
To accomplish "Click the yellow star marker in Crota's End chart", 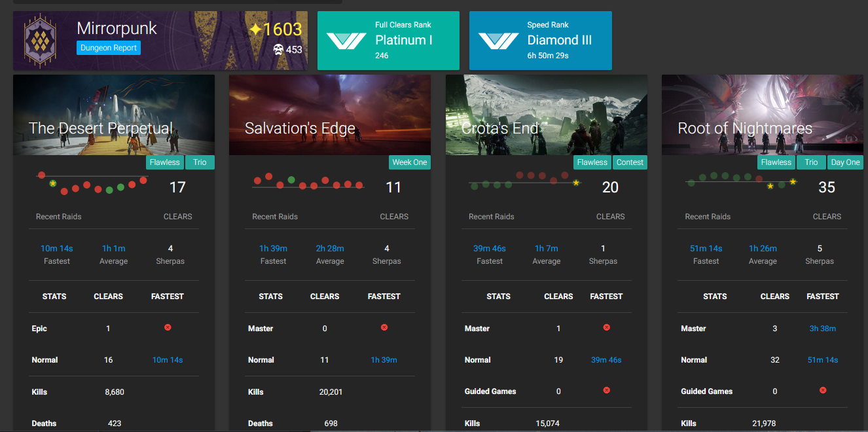I will pos(576,183).
